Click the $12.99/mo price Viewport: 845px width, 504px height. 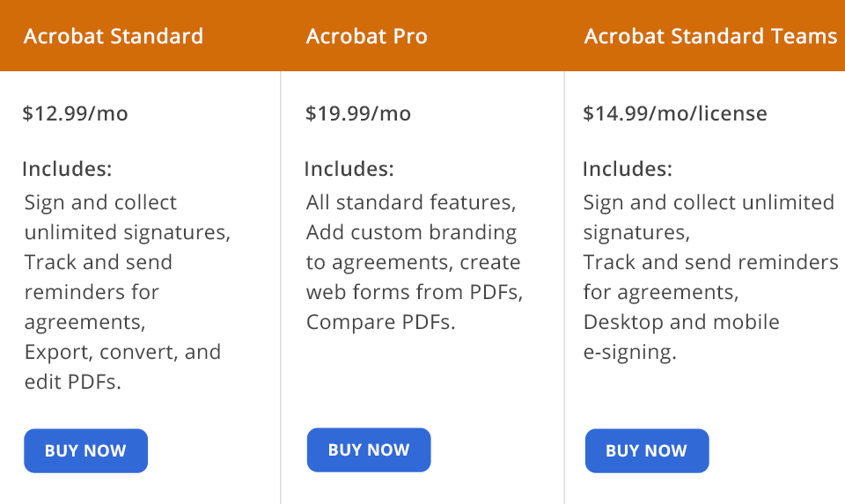click(76, 113)
